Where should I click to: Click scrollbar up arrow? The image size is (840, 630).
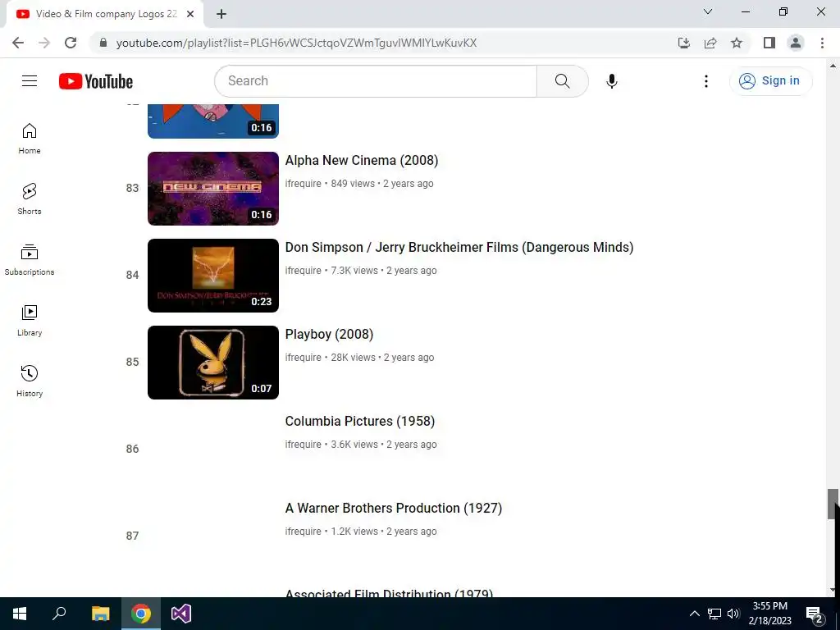[833, 66]
